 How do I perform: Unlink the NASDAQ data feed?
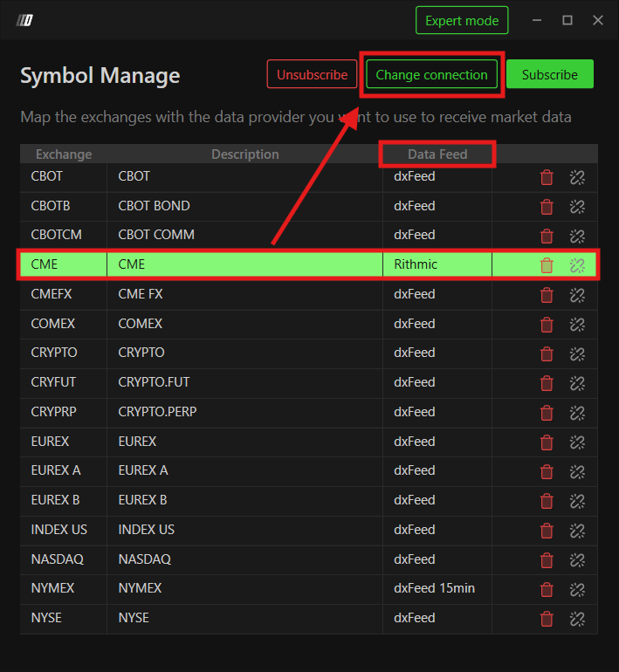[x=577, y=560]
